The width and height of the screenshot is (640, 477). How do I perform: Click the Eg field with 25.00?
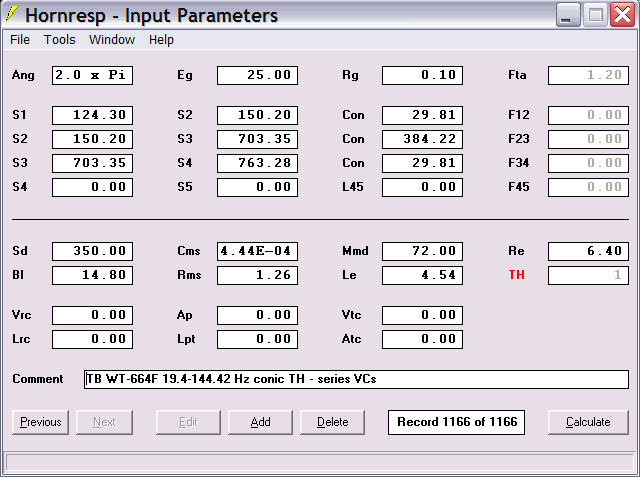click(258, 75)
